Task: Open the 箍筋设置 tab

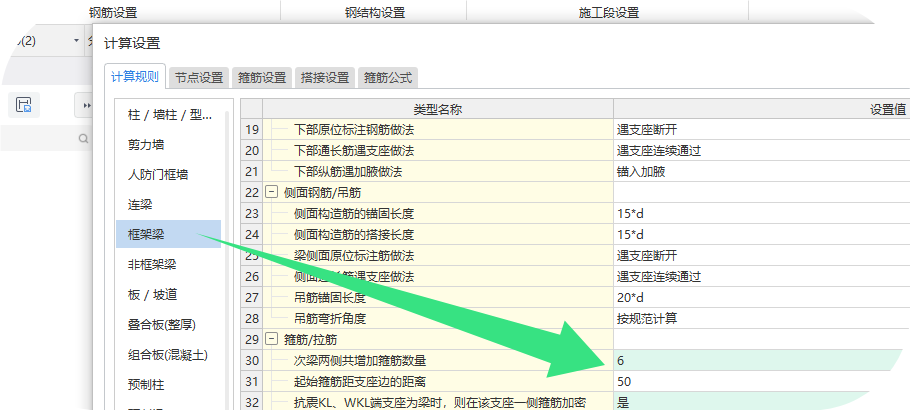Action: (x=262, y=78)
